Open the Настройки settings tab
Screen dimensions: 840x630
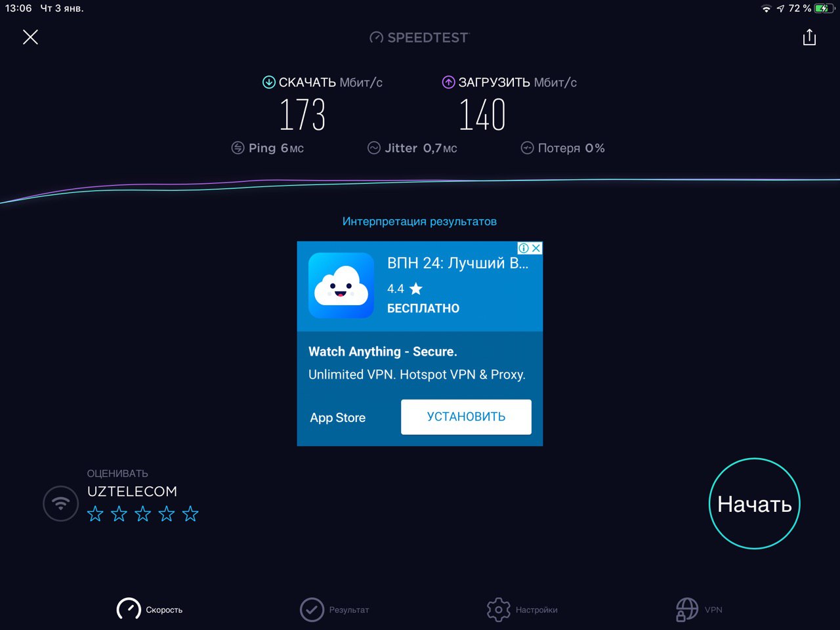click(x=522, y=610)
